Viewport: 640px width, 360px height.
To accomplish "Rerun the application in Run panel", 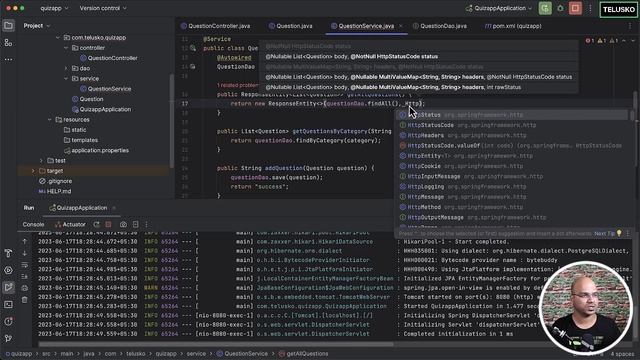I will (x=96, y=224).
